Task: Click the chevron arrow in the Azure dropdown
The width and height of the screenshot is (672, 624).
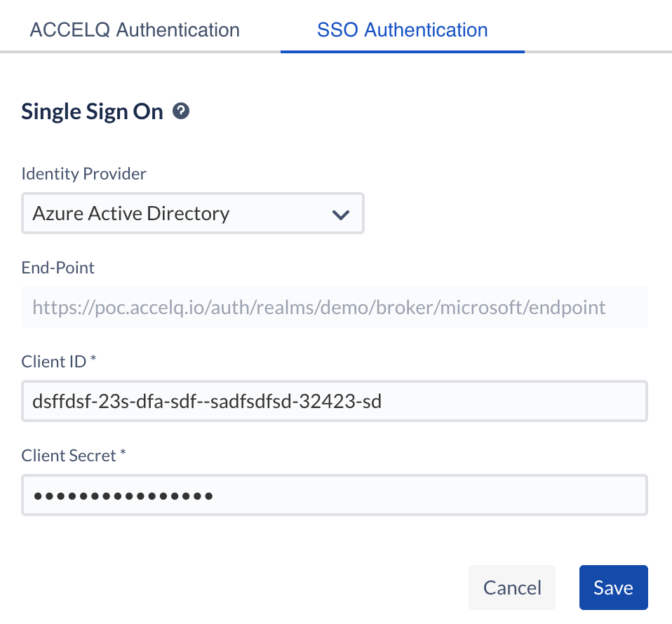Action: pos(340,215)
